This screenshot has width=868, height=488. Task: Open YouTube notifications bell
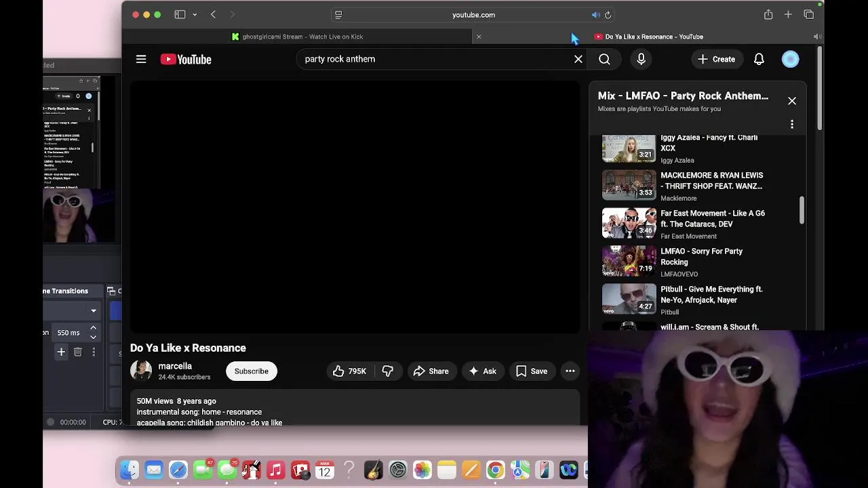point(759,59)
